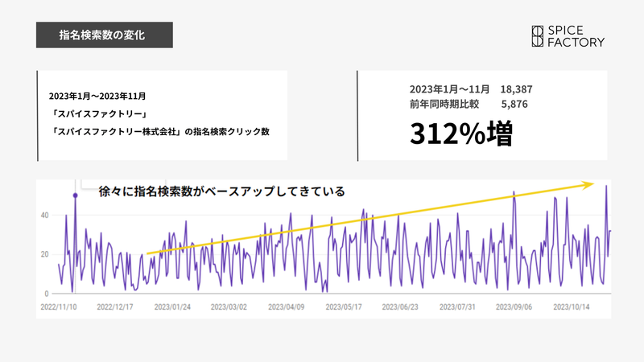This screenshot has width=644, height=362.
Task: Click the 2023/03/02 axis date
Action: pyautogui.click(x=229, y=307)
